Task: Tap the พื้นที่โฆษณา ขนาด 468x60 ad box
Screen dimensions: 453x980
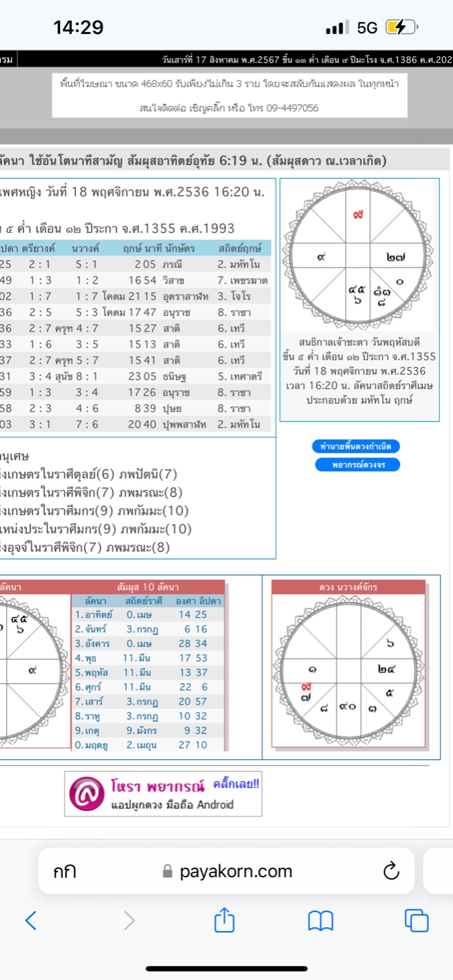Action: tap(229, 95)
